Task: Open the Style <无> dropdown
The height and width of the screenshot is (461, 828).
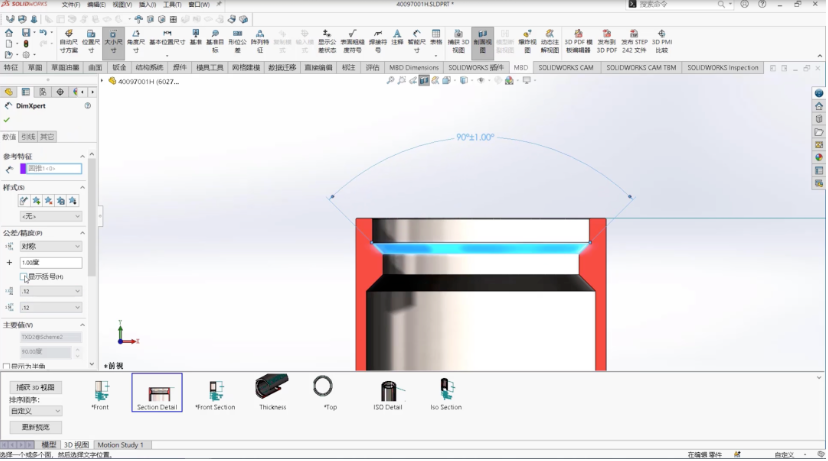Action: pos(51,217)
